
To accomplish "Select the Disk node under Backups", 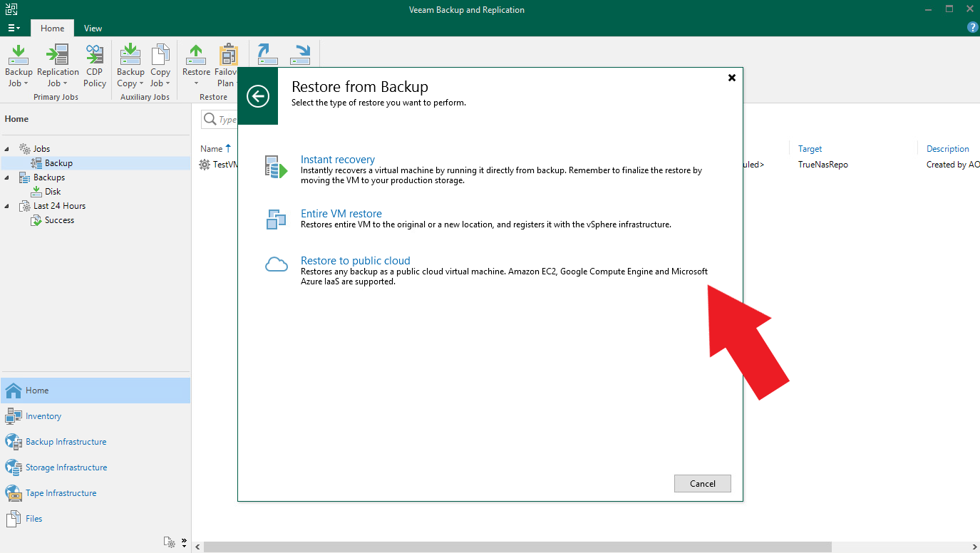I will point(53,192).
